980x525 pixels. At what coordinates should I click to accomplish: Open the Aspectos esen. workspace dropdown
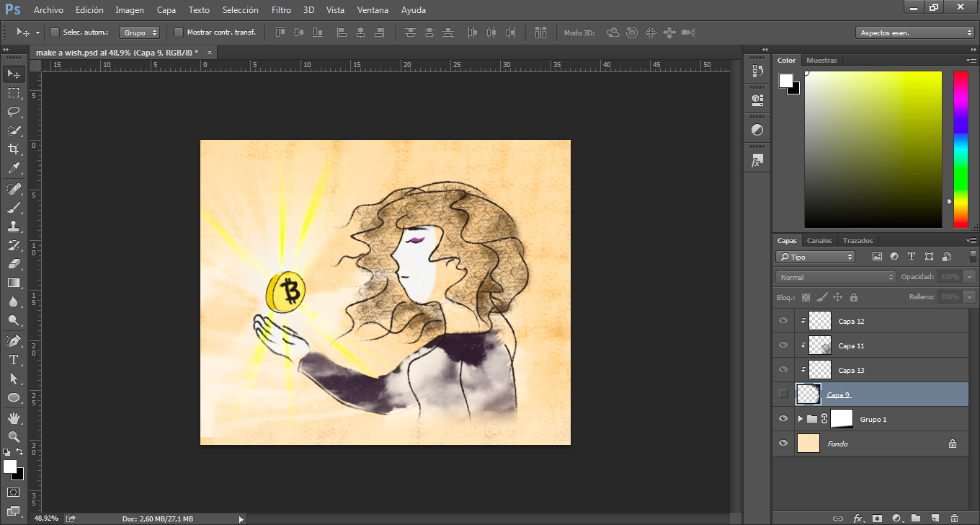click(x=915, y=32)
